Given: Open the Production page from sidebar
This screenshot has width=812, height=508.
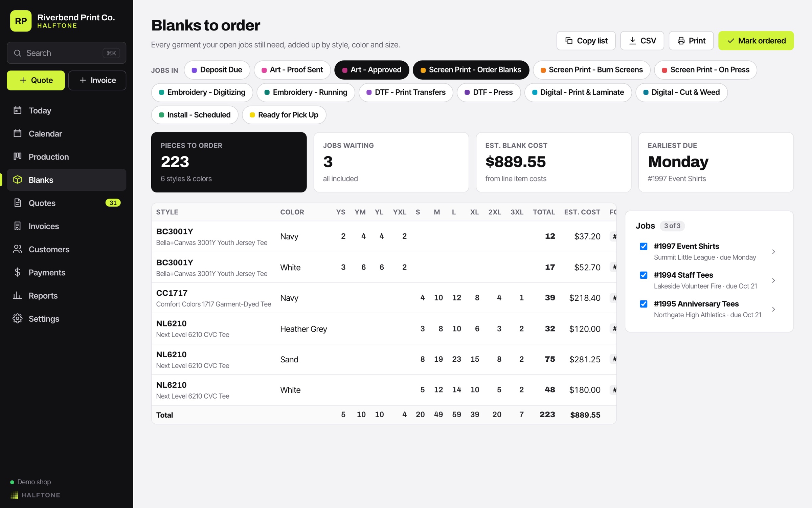Looking at the screenshot, I should coord(66,156).
